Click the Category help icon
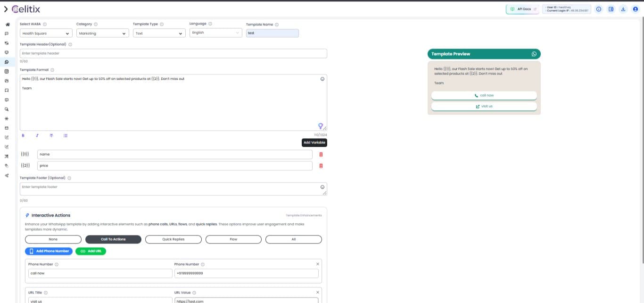Viewport: 644px width, 303px height. [x=96, y=24]
